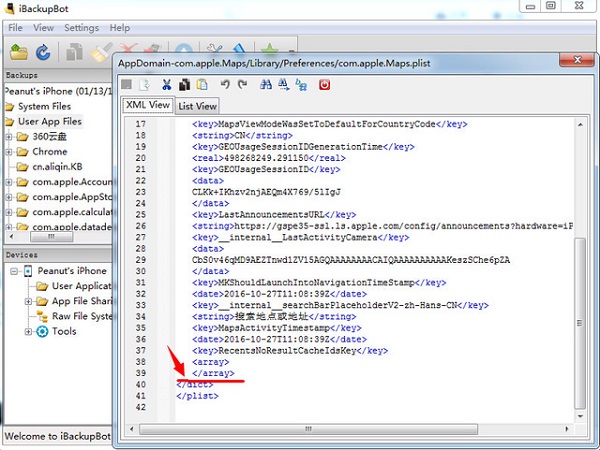Select User Applications under Devices

(82, 286)
